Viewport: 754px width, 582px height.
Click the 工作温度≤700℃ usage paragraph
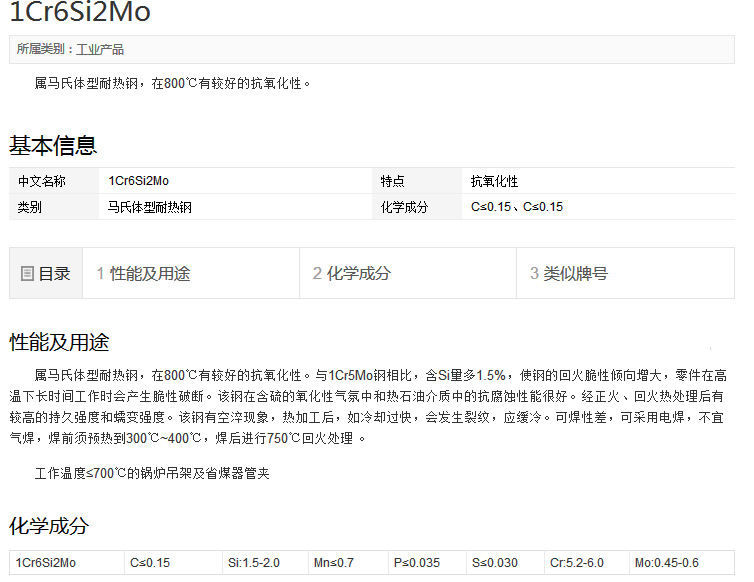pos(152,473)
